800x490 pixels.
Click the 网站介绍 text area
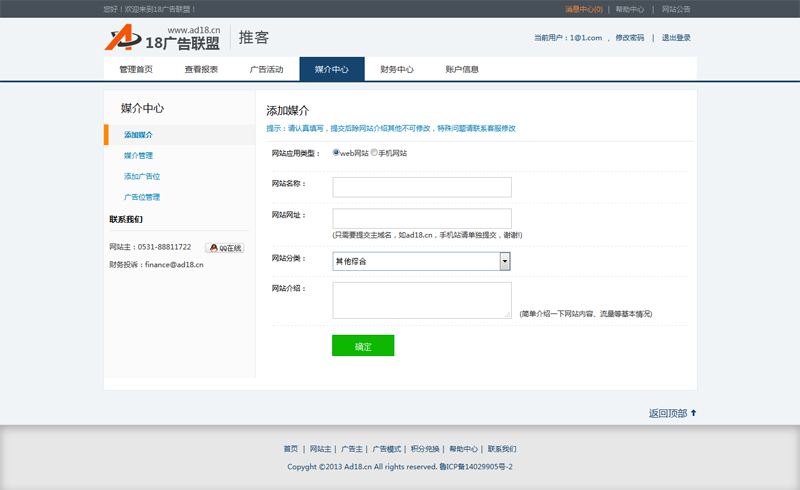[421, 300]
